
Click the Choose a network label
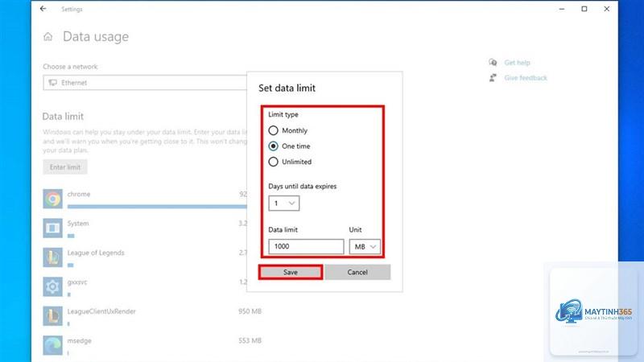70,67
